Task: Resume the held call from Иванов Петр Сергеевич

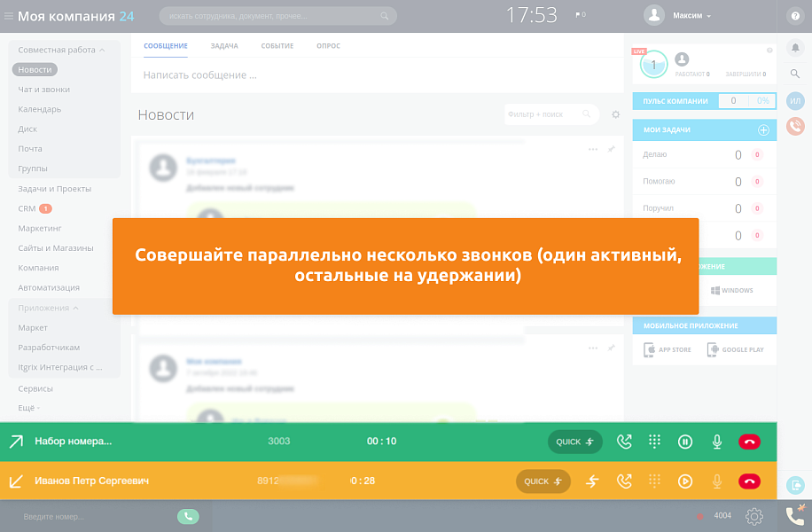Action: point(685,481)
